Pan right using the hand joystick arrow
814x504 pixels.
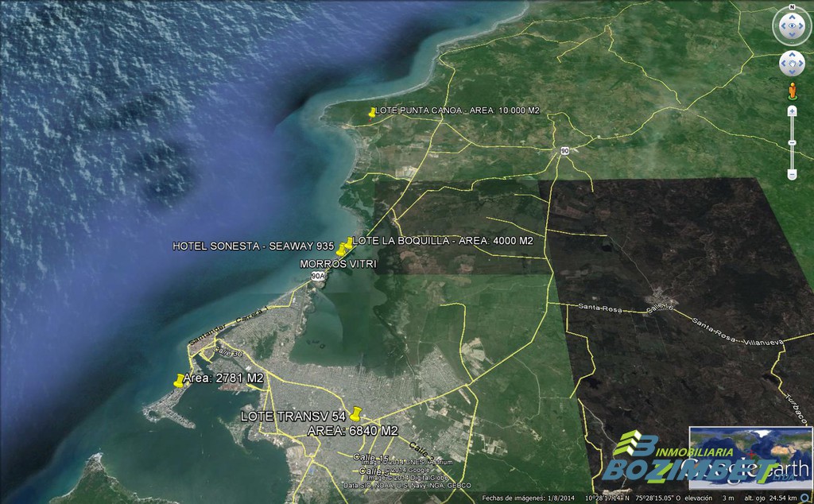coord(801,63)
